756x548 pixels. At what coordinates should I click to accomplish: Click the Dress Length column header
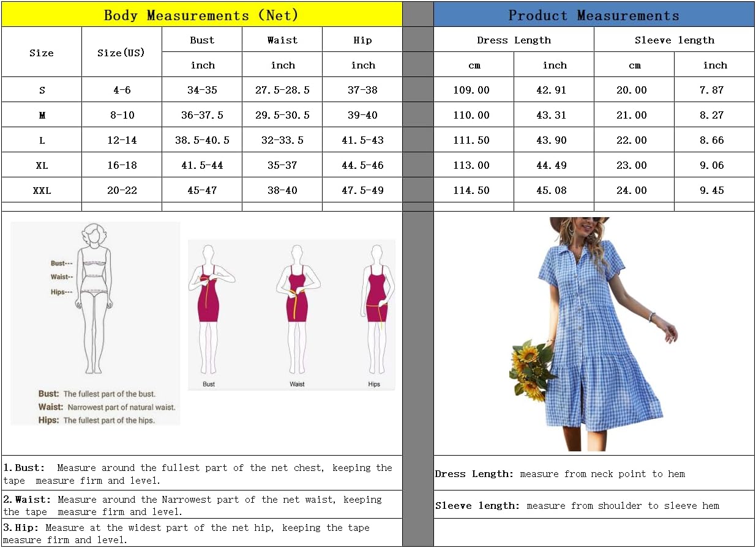point(514,40)
